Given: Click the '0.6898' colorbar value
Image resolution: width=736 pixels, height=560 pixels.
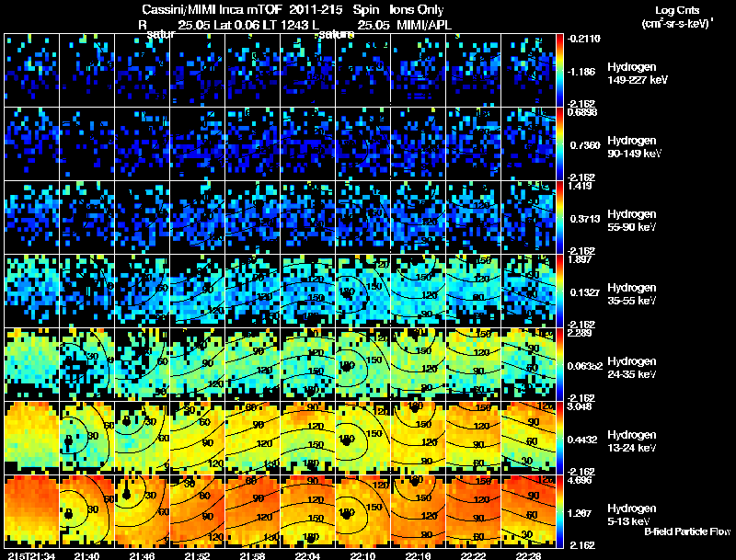Looking at the screenshot, I should [582, 112].
